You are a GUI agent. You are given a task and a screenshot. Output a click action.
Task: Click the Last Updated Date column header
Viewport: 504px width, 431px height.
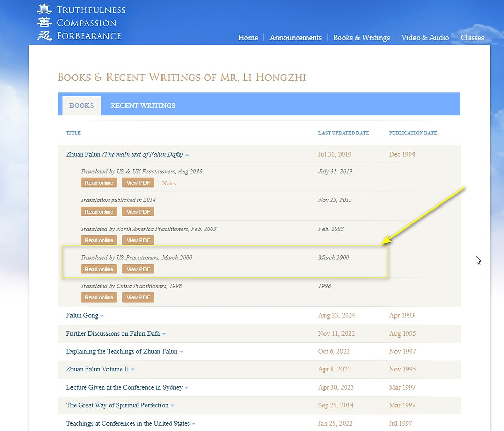344,133
